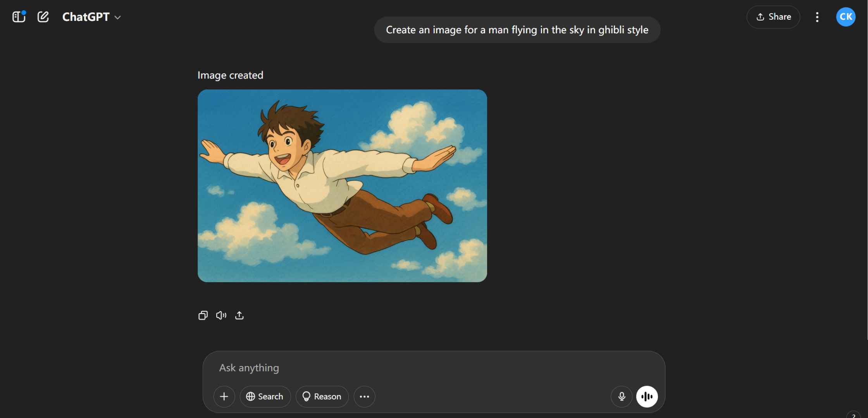Toggle the Search web option
This screenshot has width=868, height=418.
(x=265, y=396)
